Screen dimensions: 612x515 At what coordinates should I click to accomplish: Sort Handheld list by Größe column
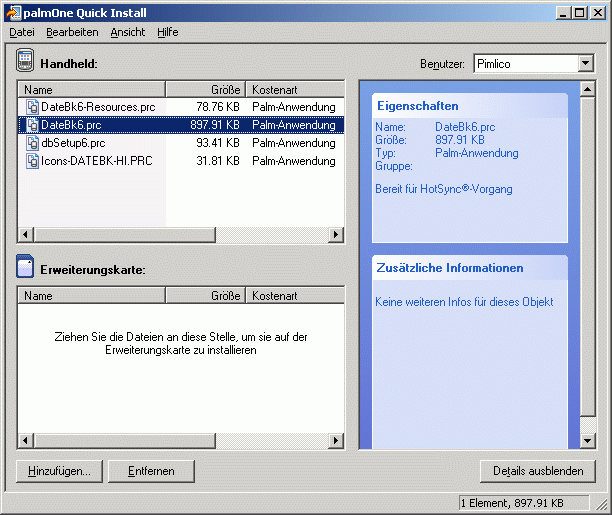[206, 90]
